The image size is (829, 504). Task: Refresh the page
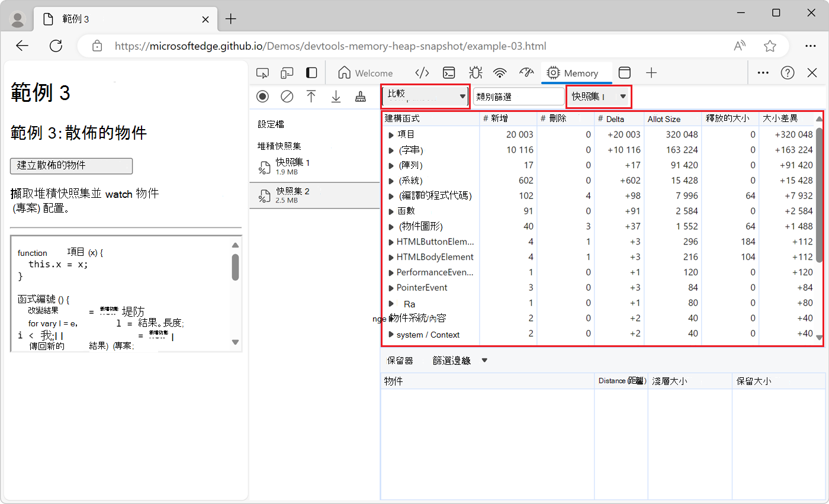(56, 46)
